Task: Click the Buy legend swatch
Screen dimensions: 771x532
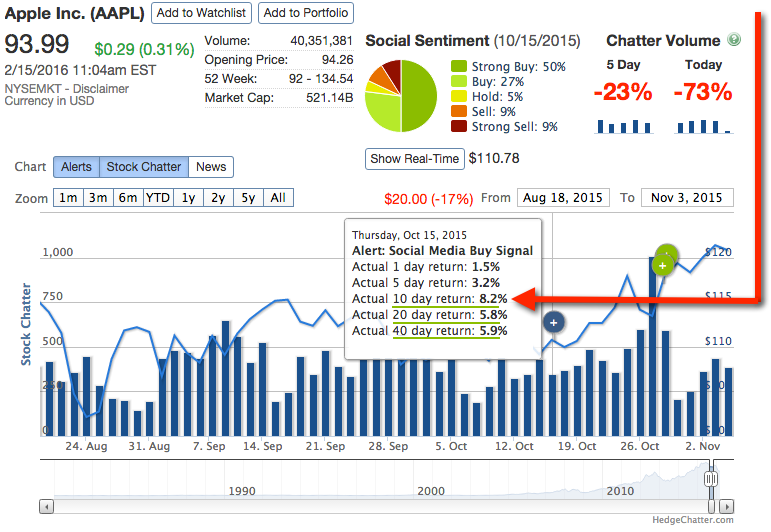Action: [x=458, y=81]
